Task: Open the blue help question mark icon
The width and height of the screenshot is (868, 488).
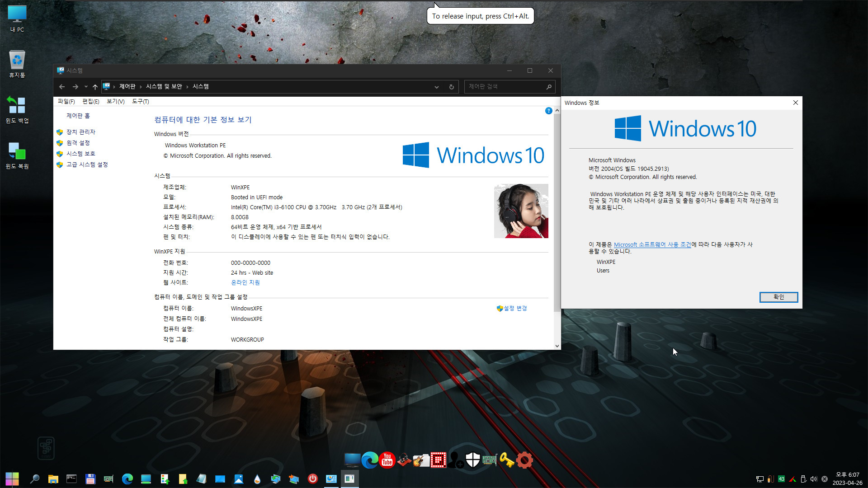Action: click(548, 111)
